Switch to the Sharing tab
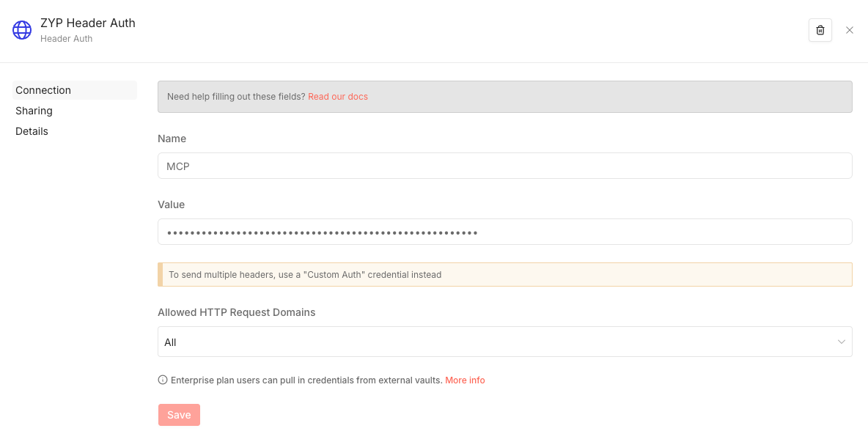Image resolution: width=868 pixels, height=442 pixels. [34, 111]
